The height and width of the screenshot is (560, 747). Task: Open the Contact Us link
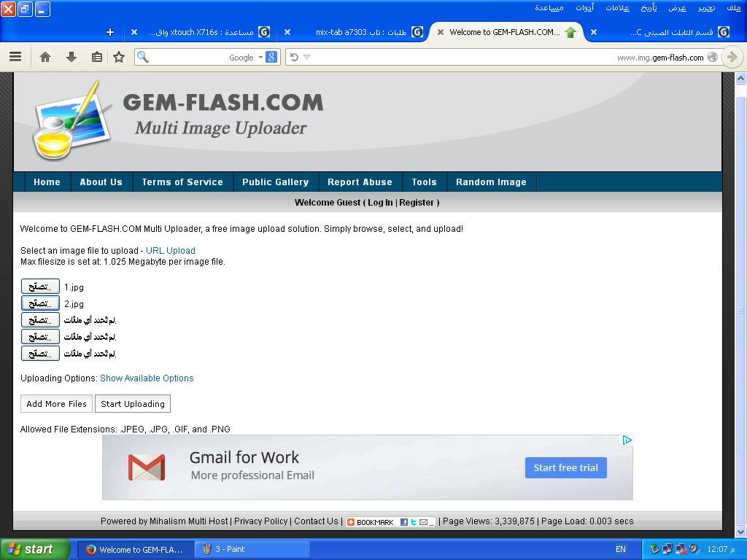[316, 521]
